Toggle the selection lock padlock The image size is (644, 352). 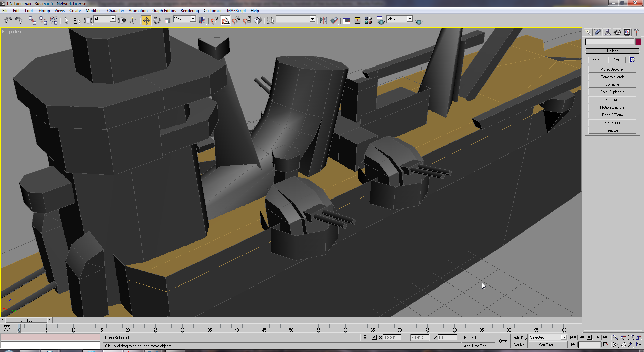pyautogui.click(x=365, y=337)
